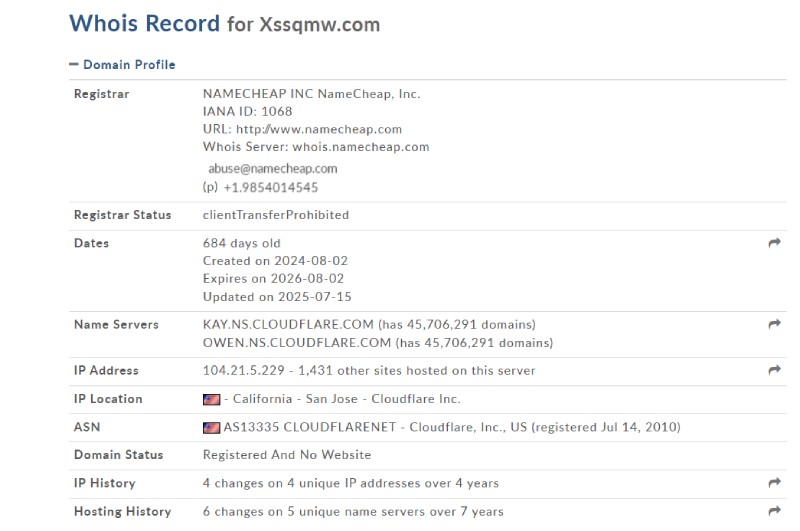Click the Registrar row label

102,94
